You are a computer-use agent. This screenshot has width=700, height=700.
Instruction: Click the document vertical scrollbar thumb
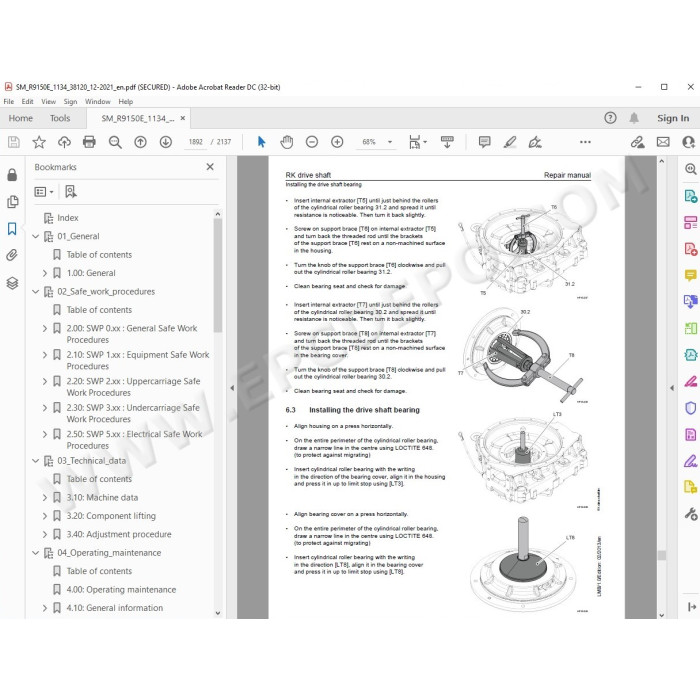point(662,555)
